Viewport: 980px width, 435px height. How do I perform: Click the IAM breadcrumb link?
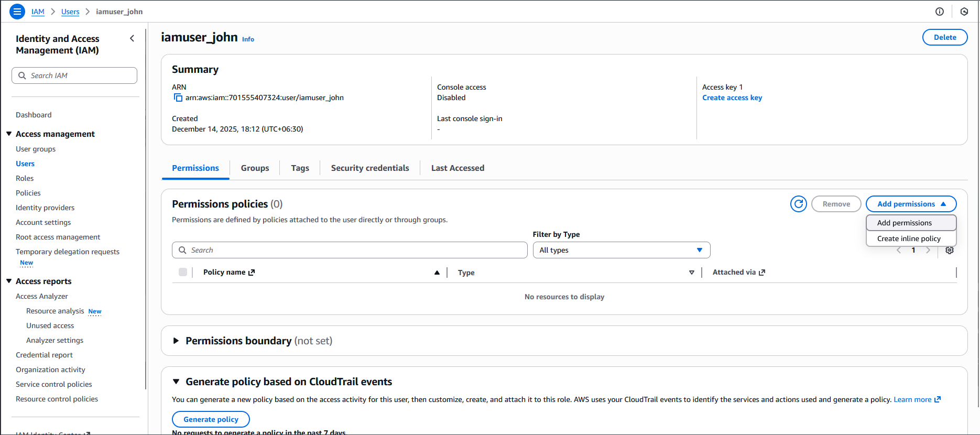[x=38, y=12]
